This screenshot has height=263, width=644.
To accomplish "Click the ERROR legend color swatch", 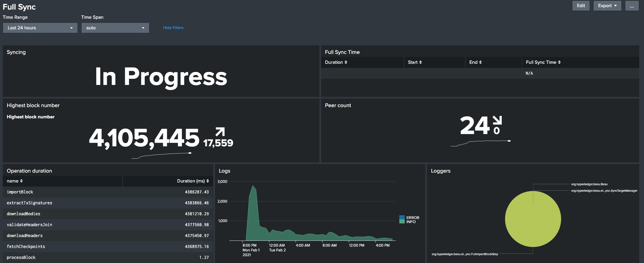I will pos(402,217).
